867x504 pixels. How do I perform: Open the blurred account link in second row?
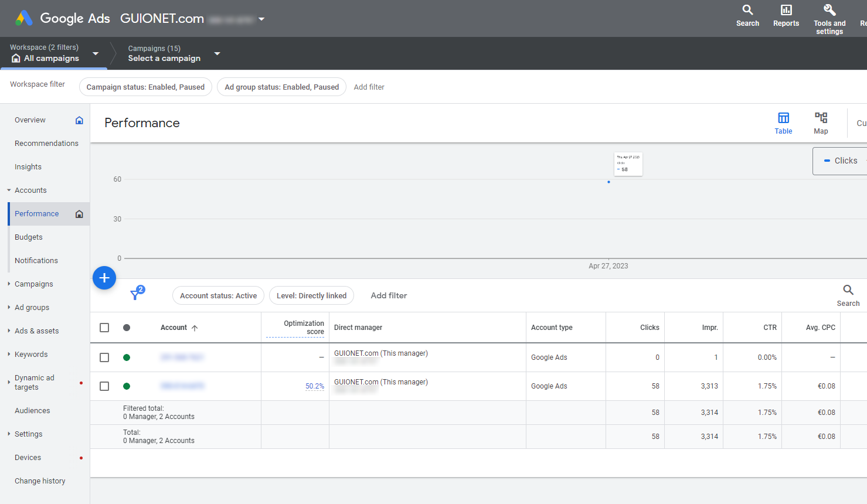(182, 386)
